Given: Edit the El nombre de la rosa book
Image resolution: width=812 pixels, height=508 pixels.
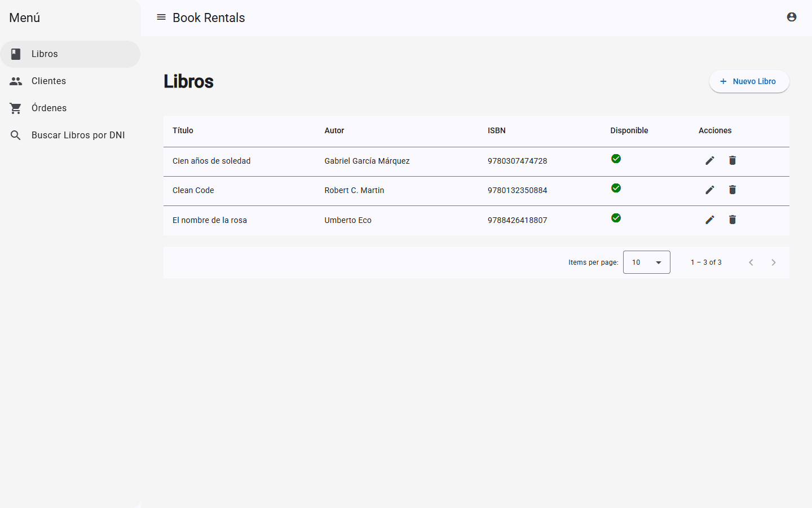Looking at the screenshot, I should pyautogui.click(x=710, y=220).
